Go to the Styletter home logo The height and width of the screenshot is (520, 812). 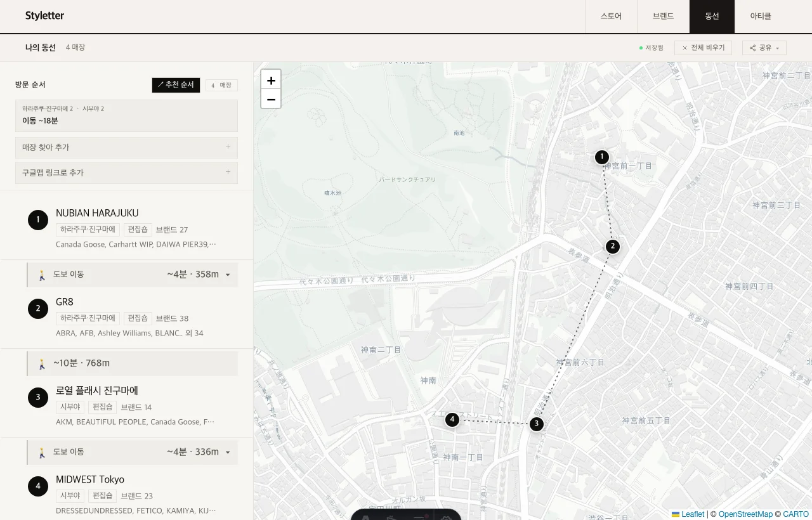click(44, 16)
